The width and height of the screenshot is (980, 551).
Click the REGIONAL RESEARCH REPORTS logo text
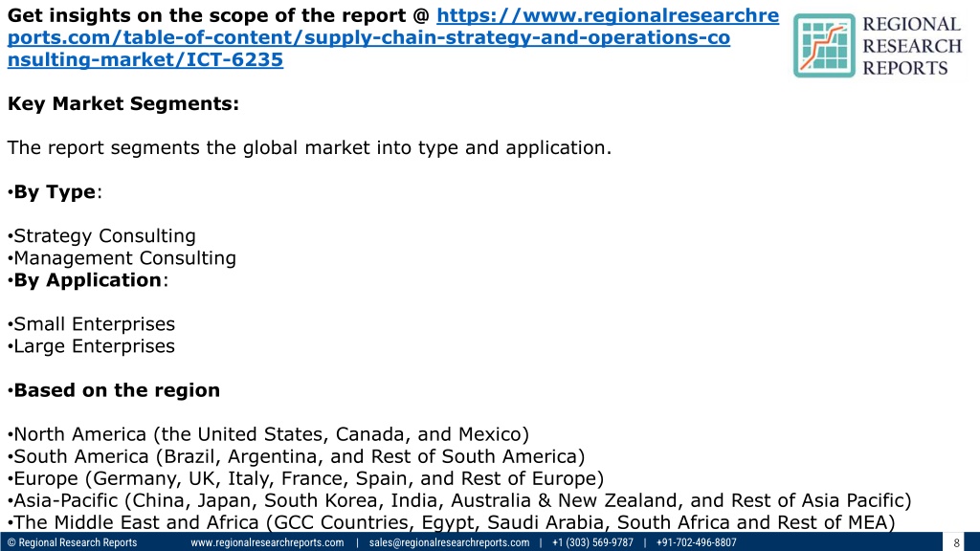point(911,45)
